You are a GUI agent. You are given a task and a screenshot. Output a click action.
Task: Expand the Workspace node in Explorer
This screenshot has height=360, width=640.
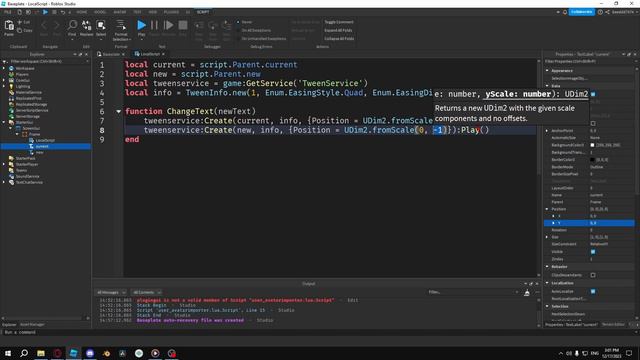[x=4, y=69]
